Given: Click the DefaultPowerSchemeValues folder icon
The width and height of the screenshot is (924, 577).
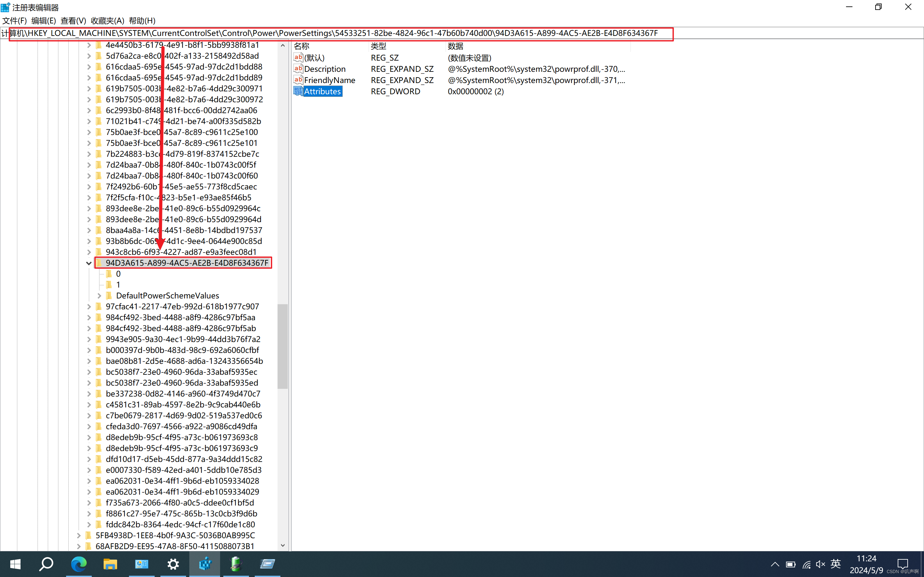Looking at the screenshot, I should pos(109,295).
